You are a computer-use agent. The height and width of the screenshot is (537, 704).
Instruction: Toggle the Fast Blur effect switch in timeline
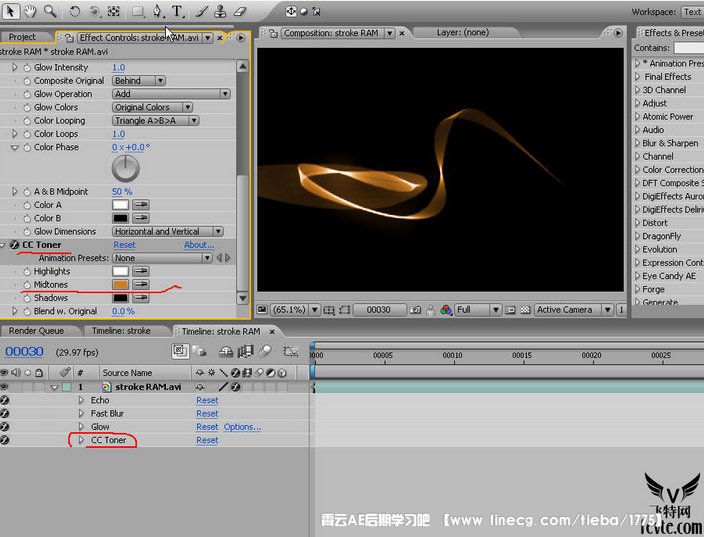4,414
